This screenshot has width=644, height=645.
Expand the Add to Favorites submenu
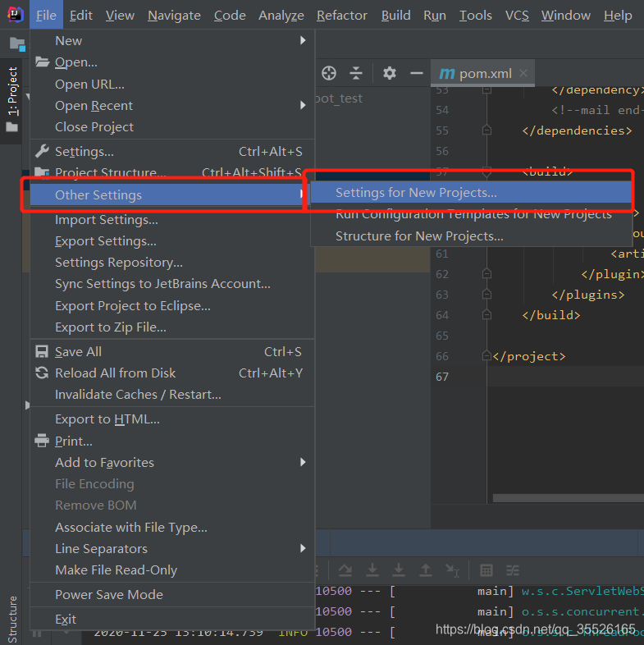(172, 462)
